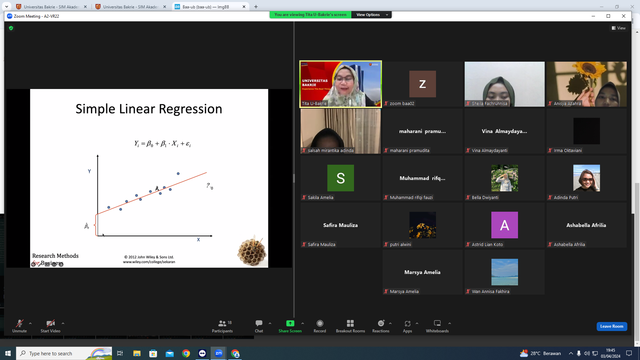Expand the Apps options arrow
640x360 pixels.
(x=417, y=323)
